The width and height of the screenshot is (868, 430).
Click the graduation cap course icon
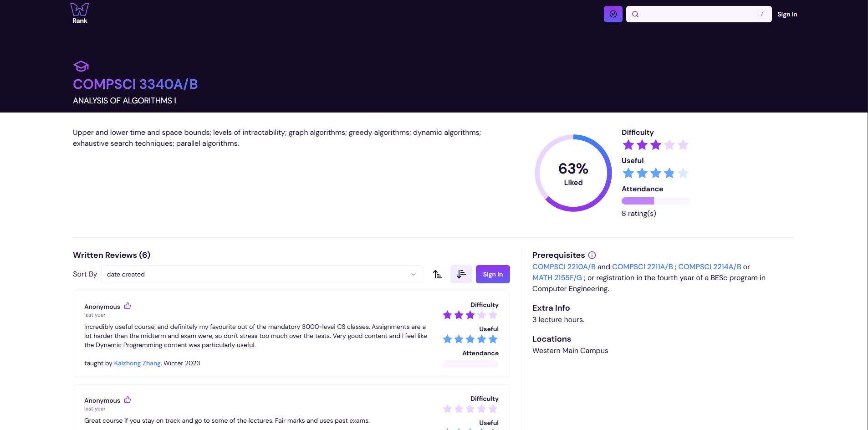point(81,67)
